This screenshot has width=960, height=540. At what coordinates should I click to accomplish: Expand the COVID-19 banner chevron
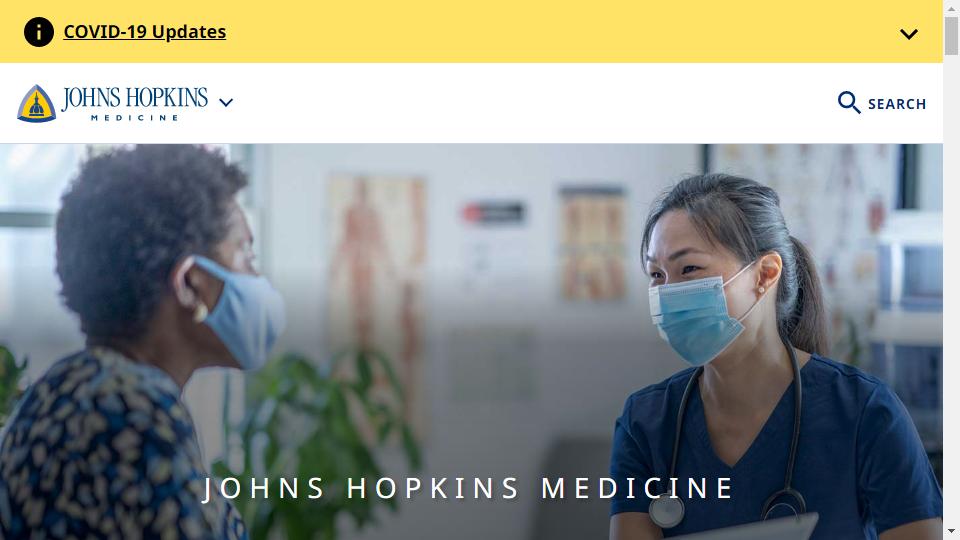pyautogui.click(x=909, y=34)
